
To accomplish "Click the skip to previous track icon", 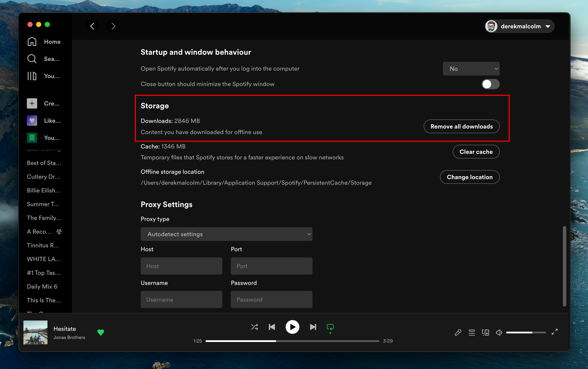I will point(271,327).
